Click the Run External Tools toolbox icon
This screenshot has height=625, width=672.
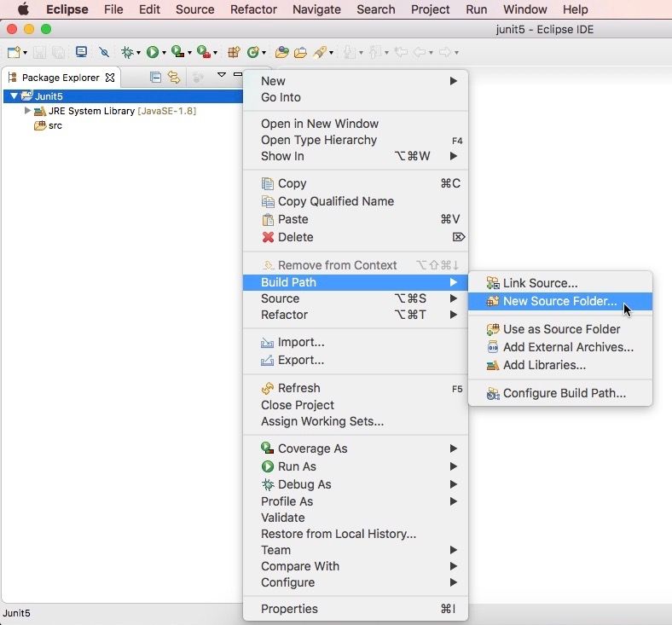tap(204, 52)
